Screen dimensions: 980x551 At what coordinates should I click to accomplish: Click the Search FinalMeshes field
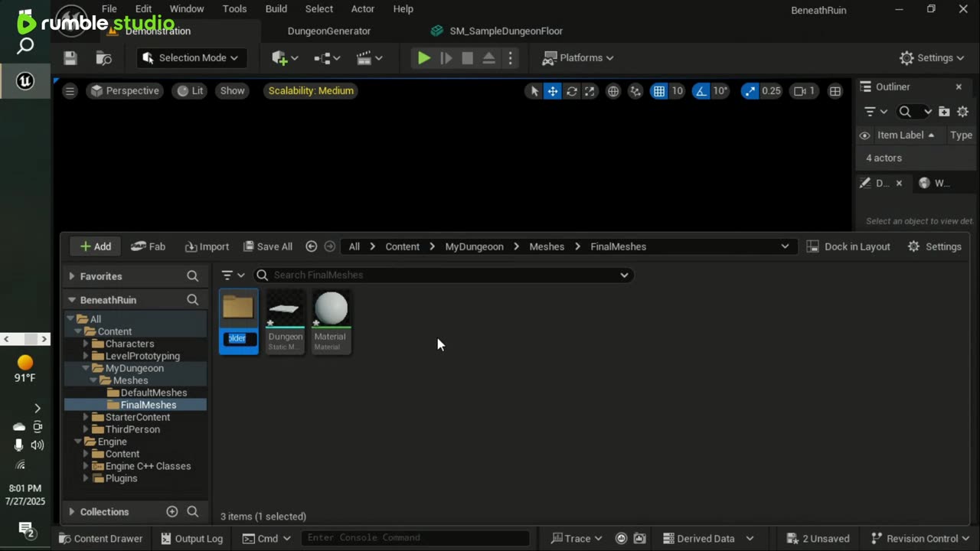pyautogui.click(x=444, y=275)
